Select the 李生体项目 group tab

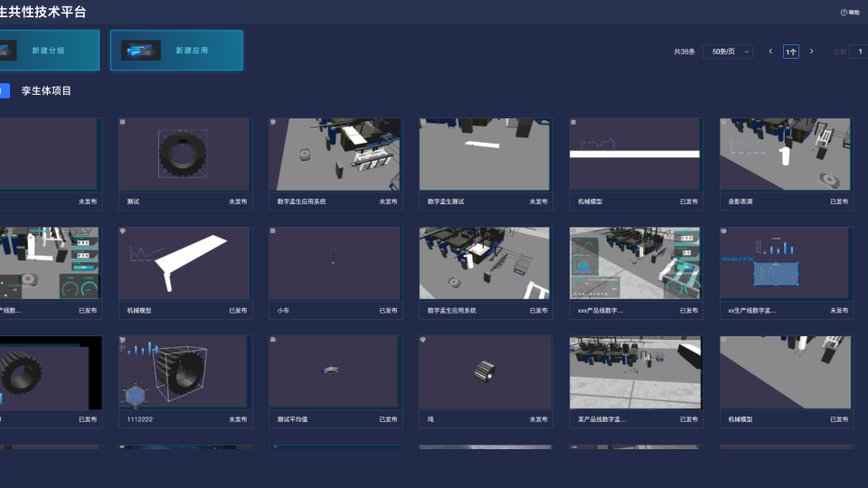46,90
